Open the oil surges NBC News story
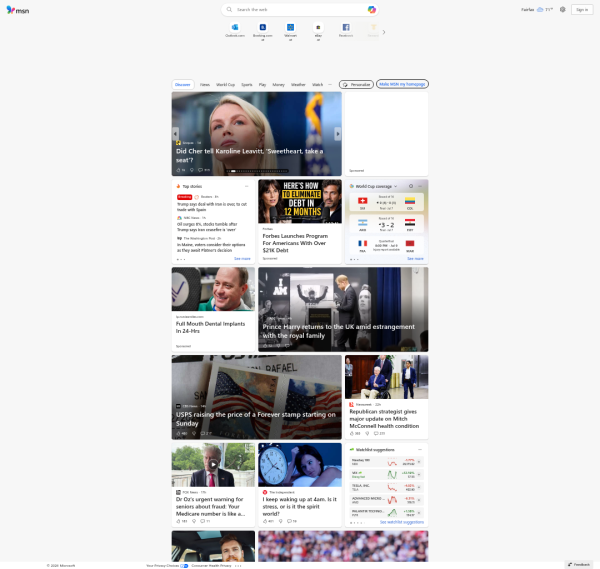This screenshot has height=569, width=600. tap(207, 227)
